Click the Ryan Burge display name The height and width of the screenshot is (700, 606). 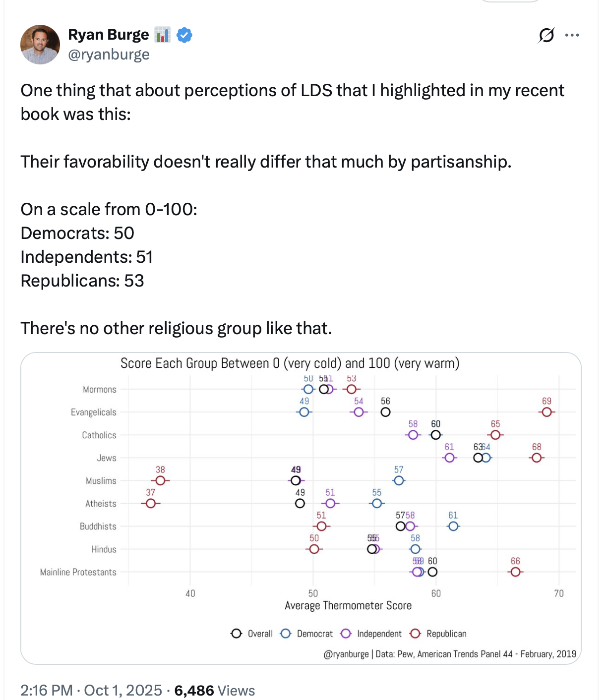coord(108,35)
